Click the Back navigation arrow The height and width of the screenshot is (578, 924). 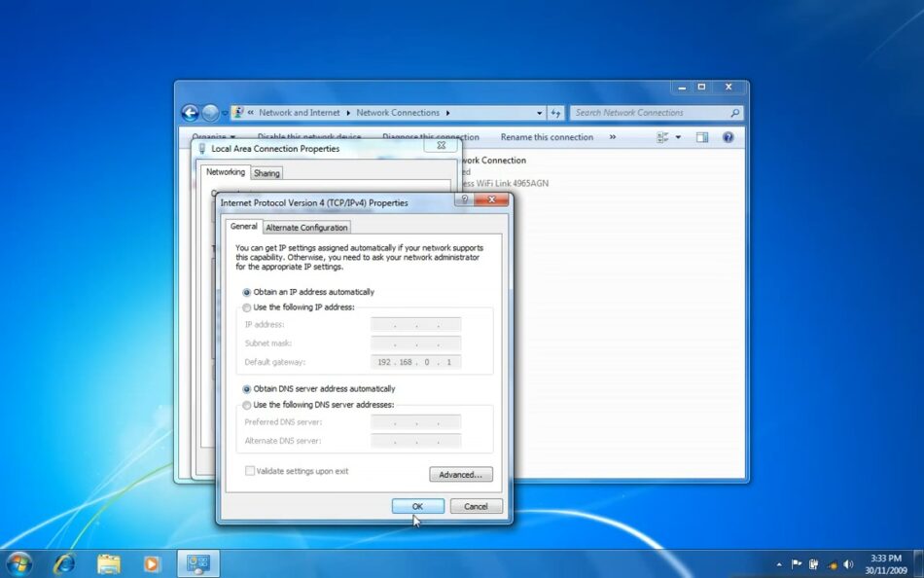[x=190, y=113]
